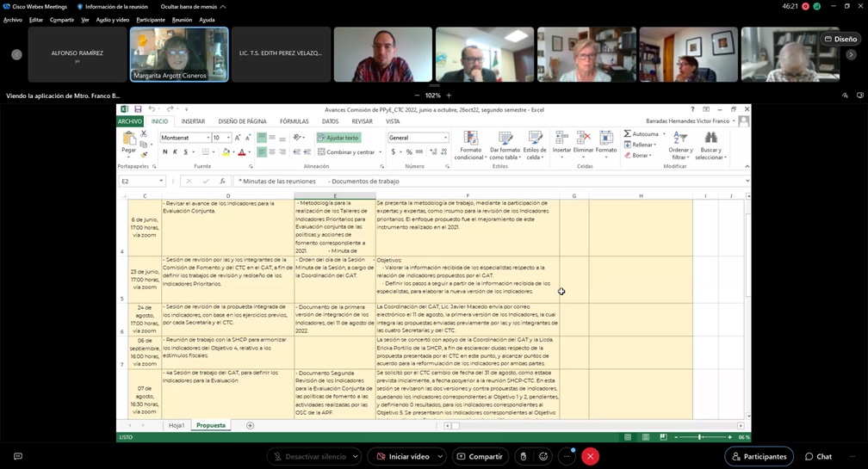Zoom in the shared Webex view
Image resolution: width=868 pixels, height=469 pixels.
(x=449, y=96)
